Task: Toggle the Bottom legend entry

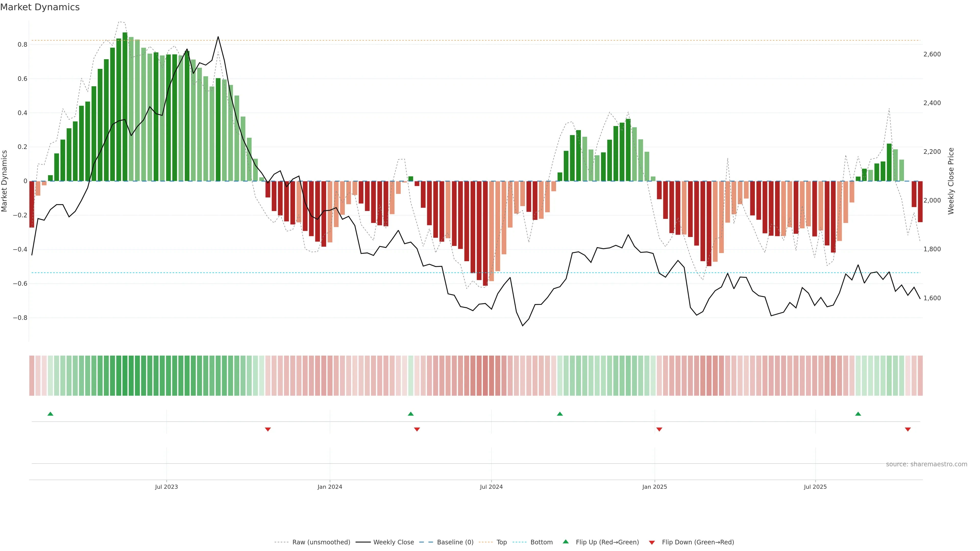Action: 541,542
